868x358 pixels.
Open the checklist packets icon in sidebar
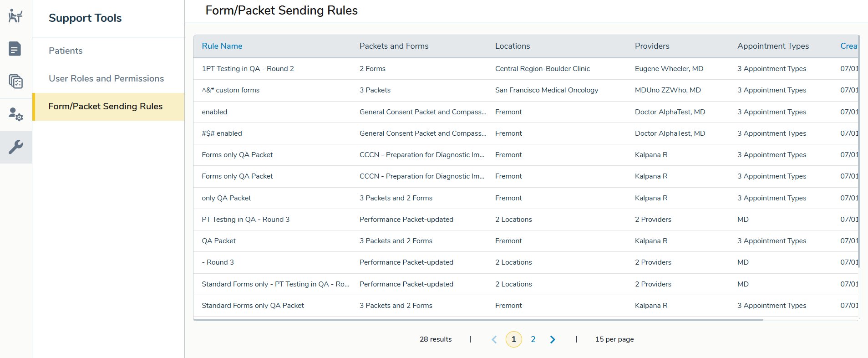pos(15,82)
